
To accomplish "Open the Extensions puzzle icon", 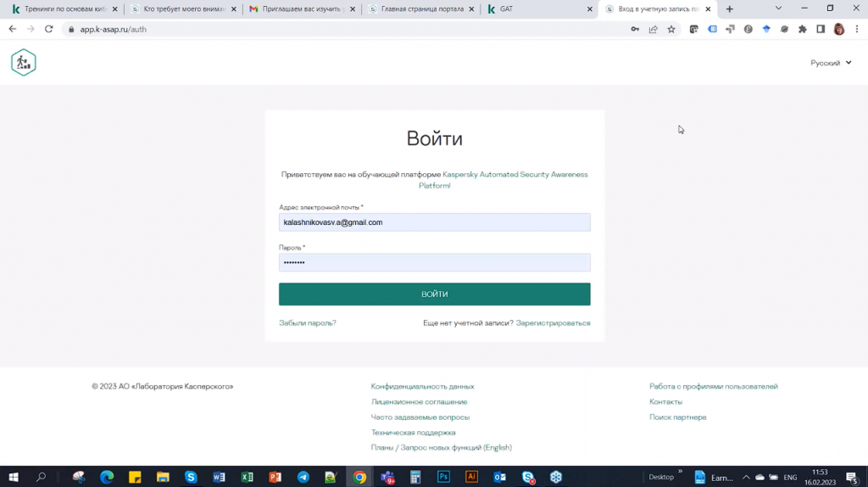I will (x=803, y=30).
